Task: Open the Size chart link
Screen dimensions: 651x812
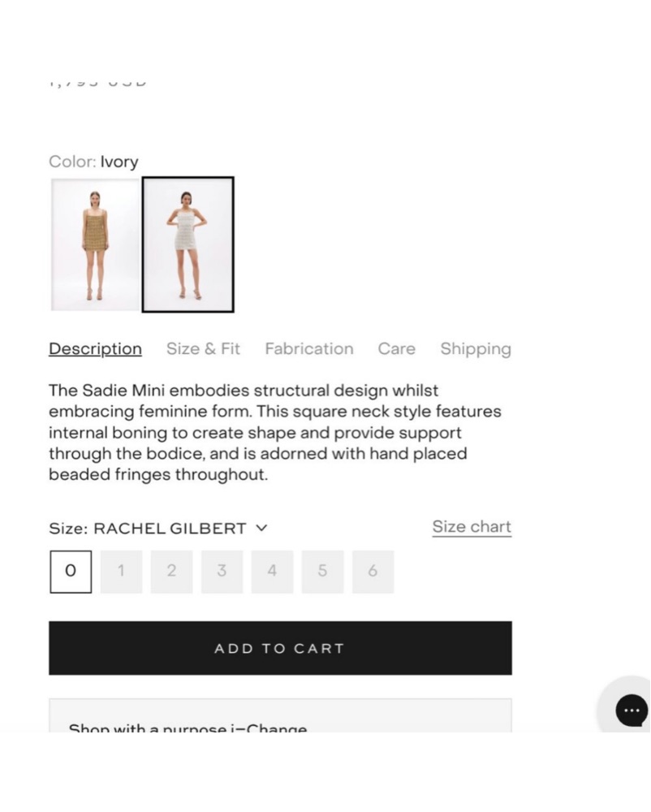Action: [472, 527]
